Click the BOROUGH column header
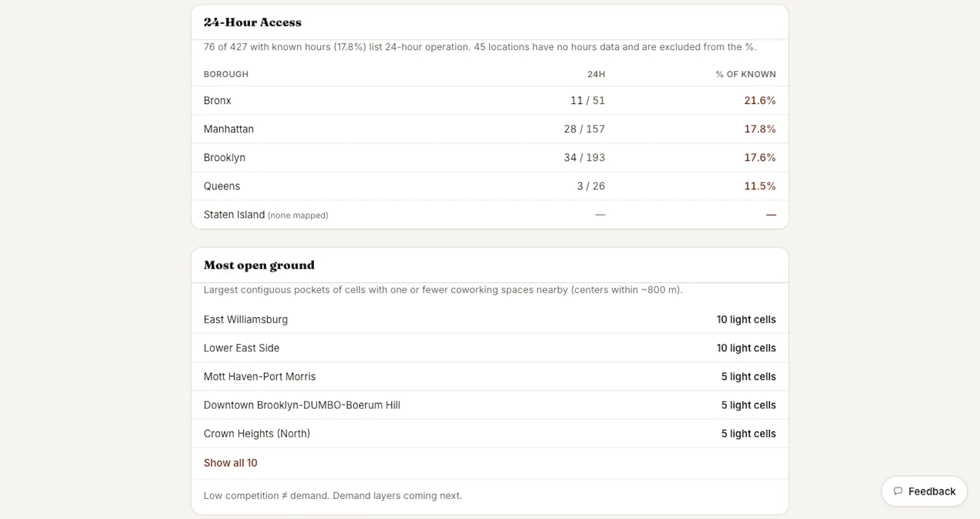Screen dimensions: 980x519 click(x=226, y=74)
